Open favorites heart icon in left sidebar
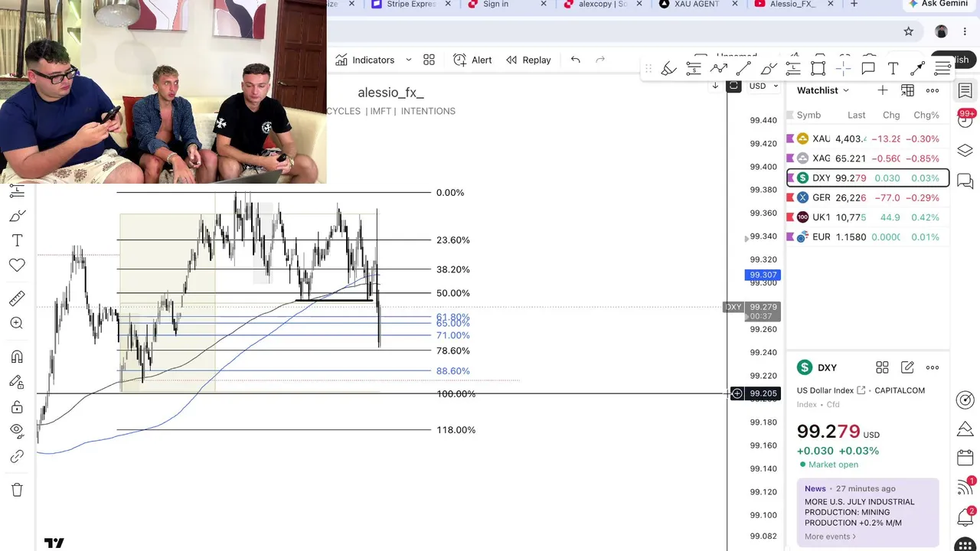Viewport: 980px width, 551px height. (x=17, y=265)
